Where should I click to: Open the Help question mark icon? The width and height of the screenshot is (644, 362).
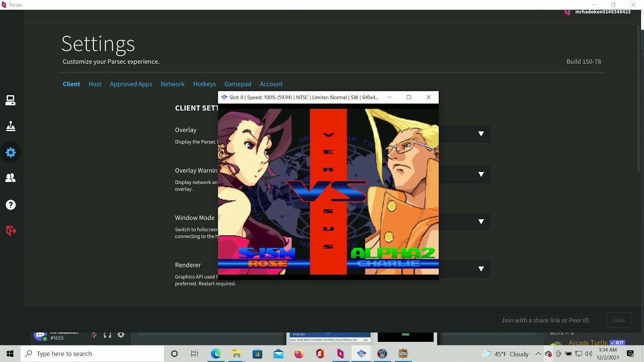click(11, 205)
